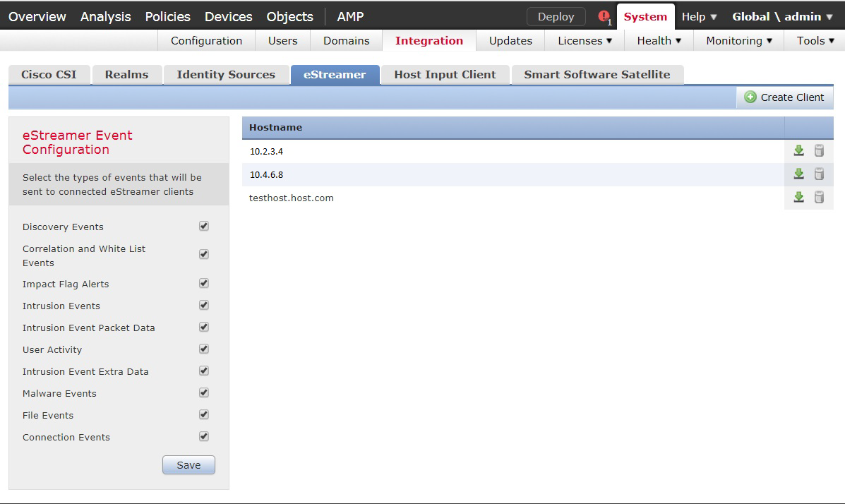Open the red health alert notification icon
The width and height of the screenshot is (845, 504).
click(604, 17)
